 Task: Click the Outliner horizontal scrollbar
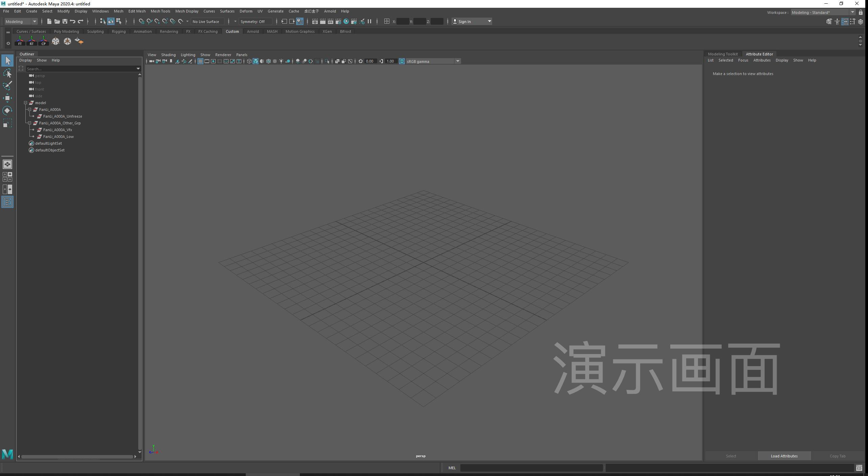77,457
